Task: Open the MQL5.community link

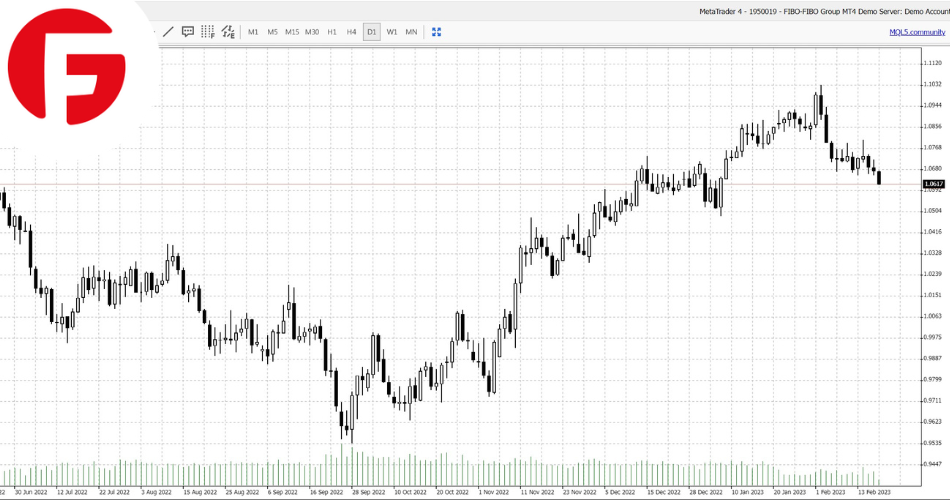Action: 917,32
